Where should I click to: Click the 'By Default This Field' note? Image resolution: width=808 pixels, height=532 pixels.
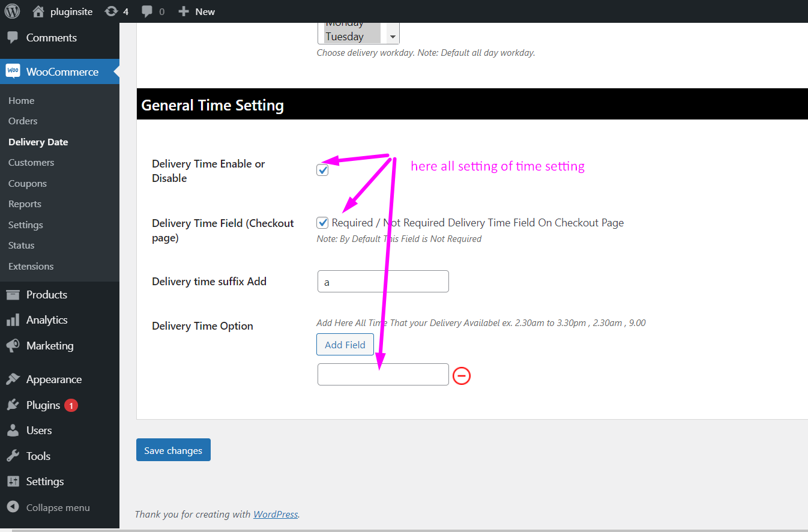tap(399, 238)
